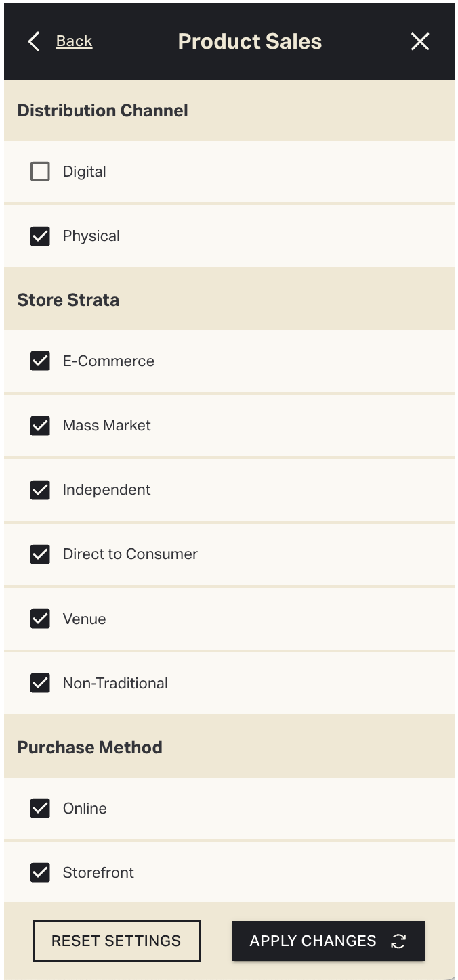Follow the Back link
Screen dimensions: 458x980
(74, 41)
